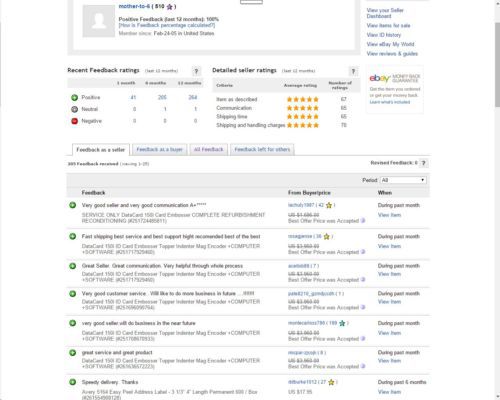This screenshot has height=400, width=500.
Task: Click the 'From Buyer/price' column header
Action: 309,193
